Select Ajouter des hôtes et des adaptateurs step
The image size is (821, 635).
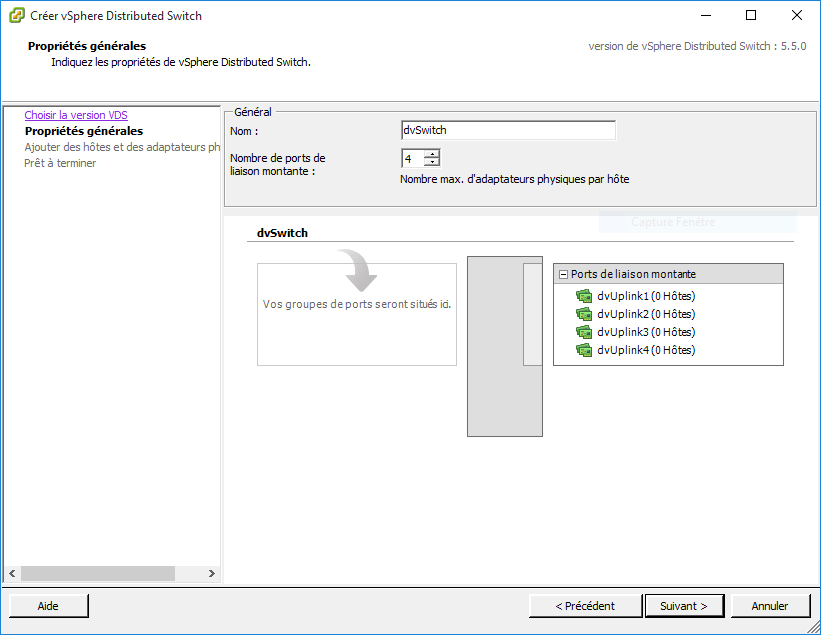tap(122, 147)
